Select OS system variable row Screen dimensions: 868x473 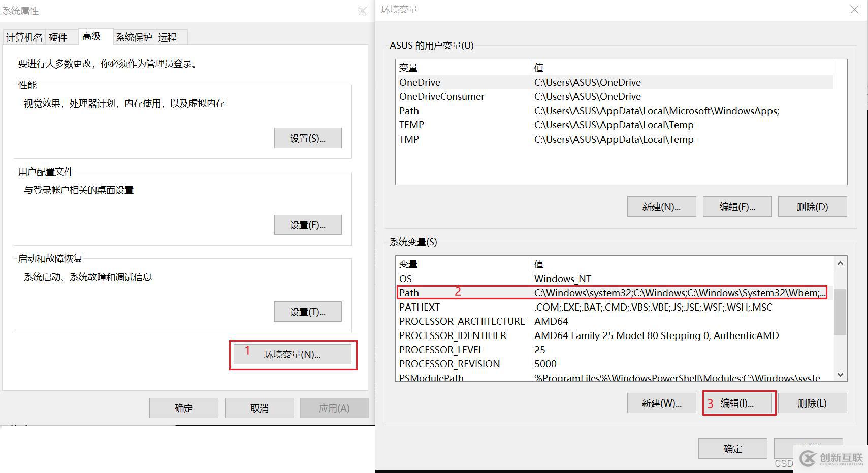click(615, 279)
